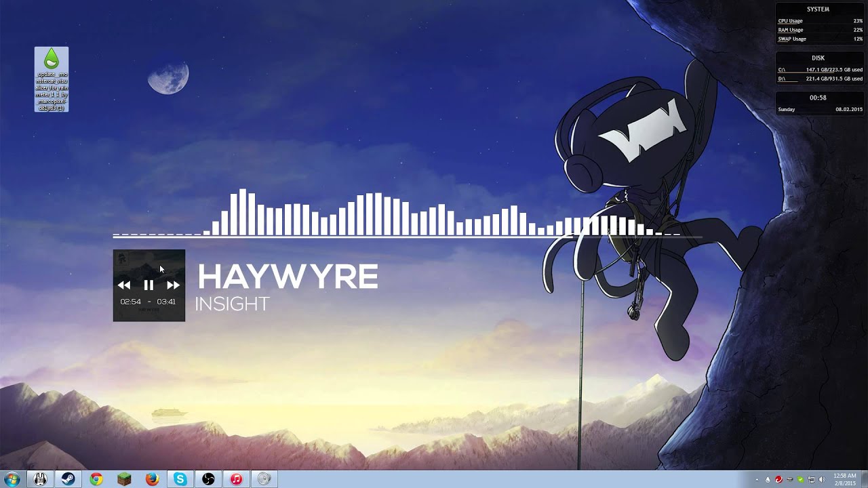
Task: Open the grey speaker app in taskbar
Action: [264, 479]
